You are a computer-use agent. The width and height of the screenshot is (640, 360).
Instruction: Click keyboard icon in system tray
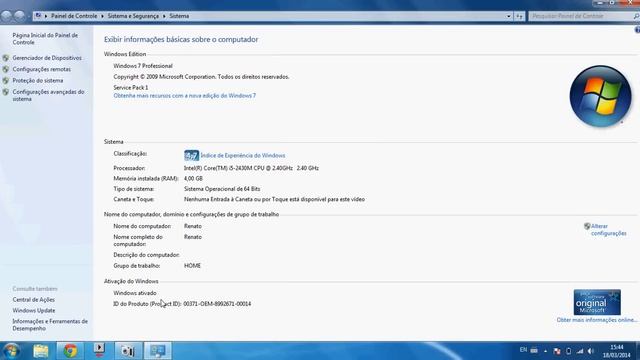point(534,350)
